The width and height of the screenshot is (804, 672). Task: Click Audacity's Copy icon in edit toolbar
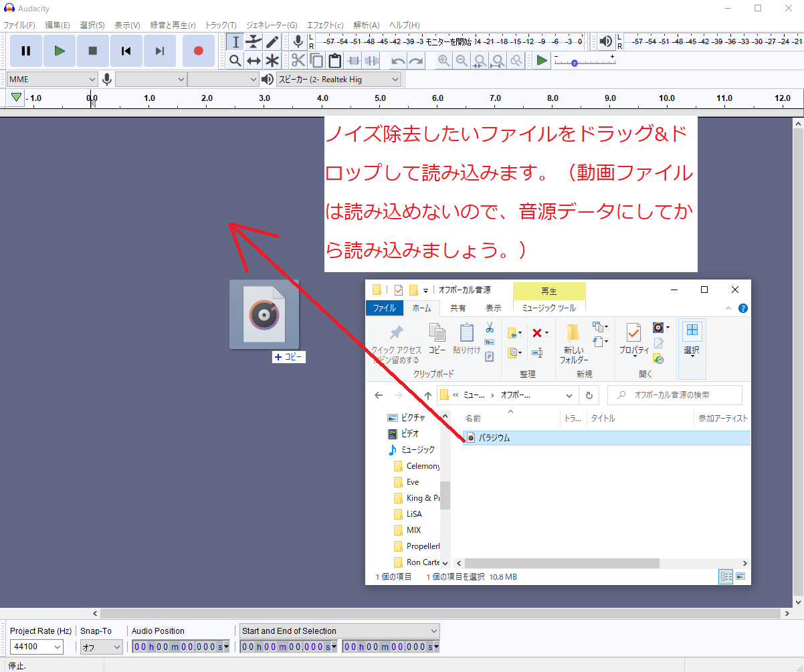pyautogui.click(x=317, y=60)
